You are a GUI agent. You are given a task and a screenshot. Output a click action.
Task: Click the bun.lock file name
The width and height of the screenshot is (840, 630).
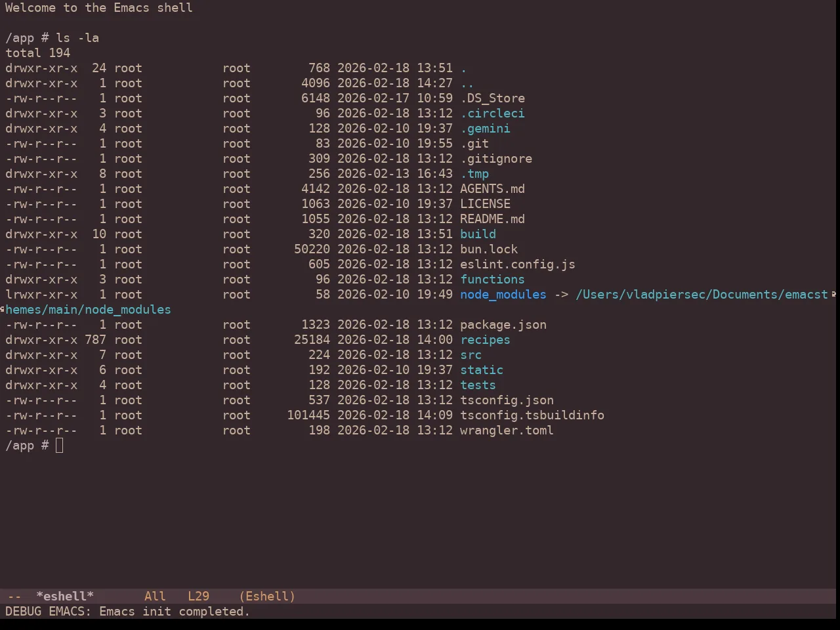tap(489, 249)
